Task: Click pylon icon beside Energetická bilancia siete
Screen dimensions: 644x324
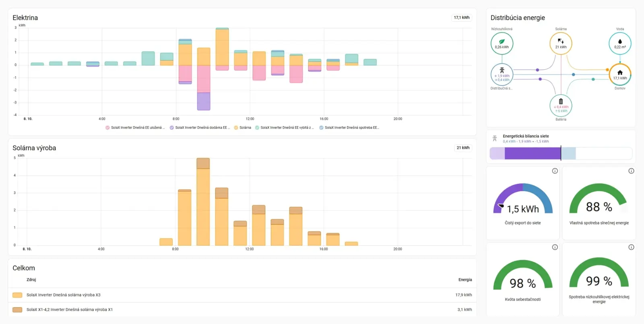Action: [495, 139]
